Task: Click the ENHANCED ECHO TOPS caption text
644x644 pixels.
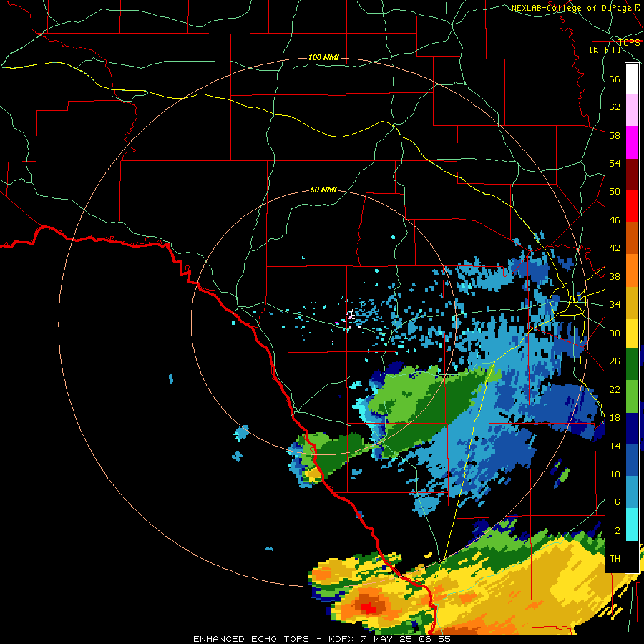Action: [251, 639]
